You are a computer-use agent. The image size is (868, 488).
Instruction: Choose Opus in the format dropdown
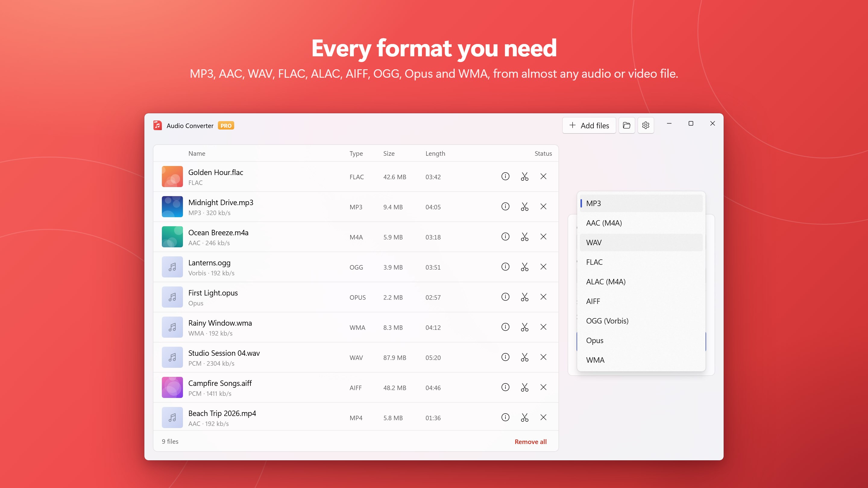[641, 340]
